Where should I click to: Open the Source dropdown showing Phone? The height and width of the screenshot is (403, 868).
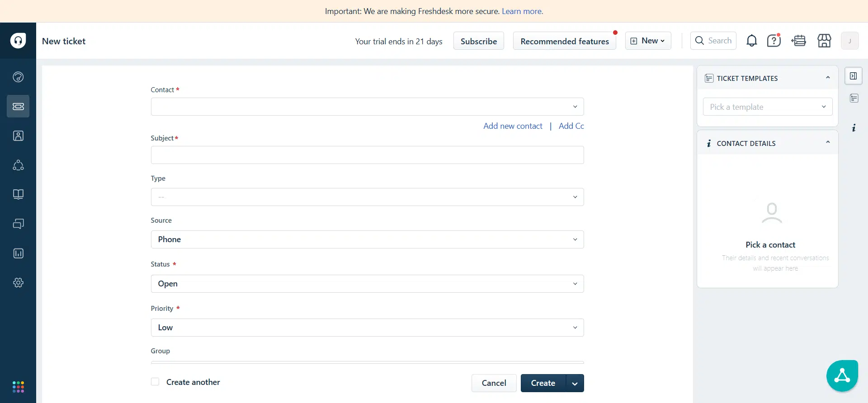coord(367,239)
